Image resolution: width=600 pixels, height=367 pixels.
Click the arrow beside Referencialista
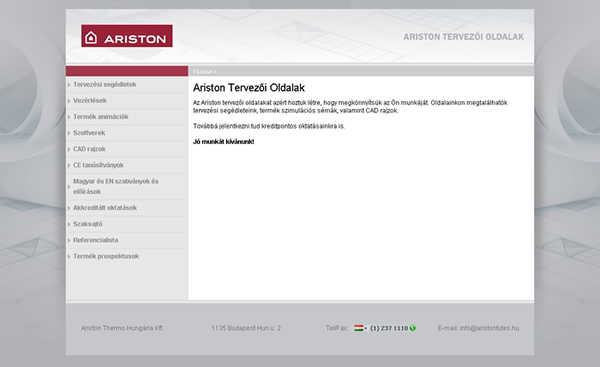coord(69,240)
